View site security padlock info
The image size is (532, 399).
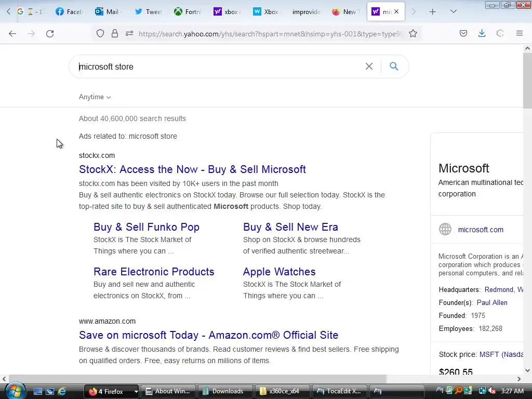[115, 34]
